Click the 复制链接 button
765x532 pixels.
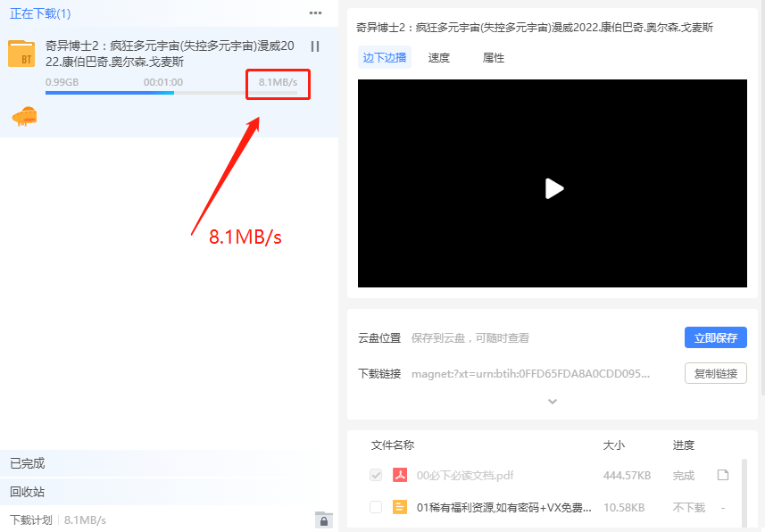click(x=716, y=373)
